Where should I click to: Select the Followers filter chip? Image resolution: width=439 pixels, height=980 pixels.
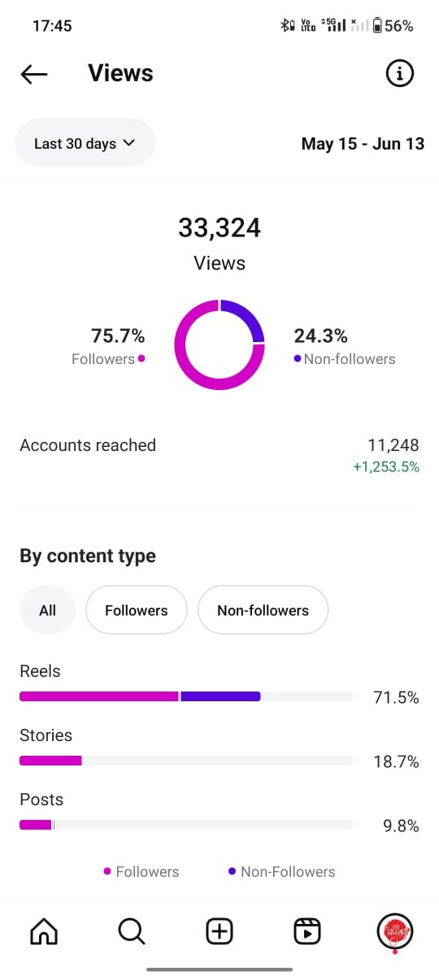pos(137,610)
